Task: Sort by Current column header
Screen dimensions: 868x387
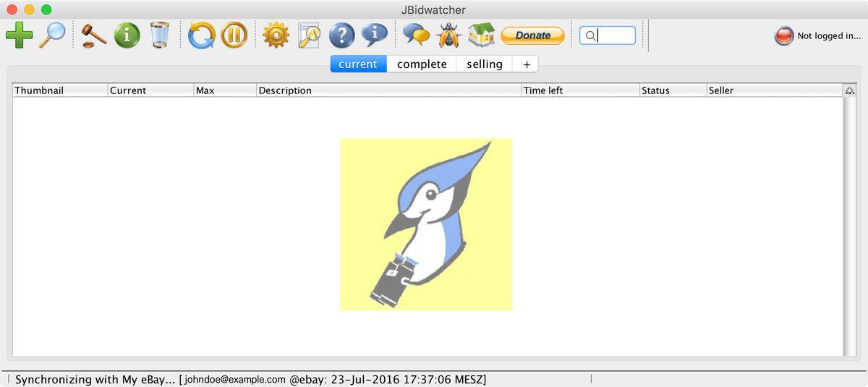Action: click(x=150, y=90)
